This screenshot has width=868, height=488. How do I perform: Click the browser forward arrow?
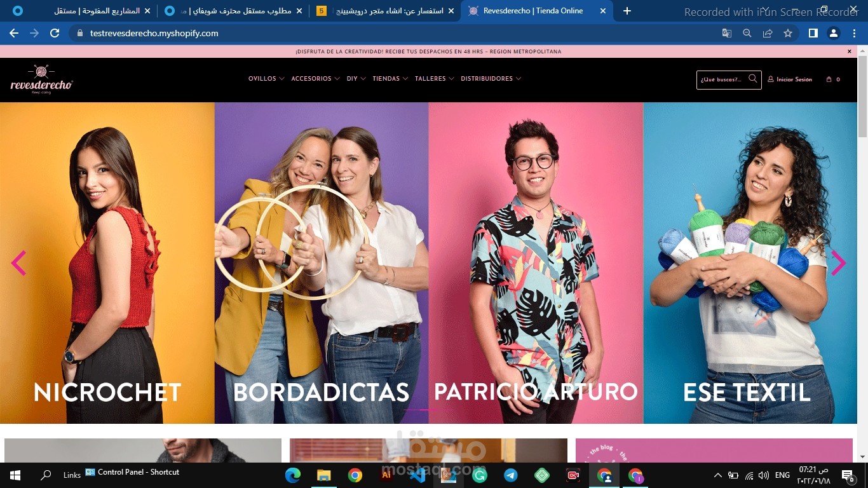pos(34,33)
